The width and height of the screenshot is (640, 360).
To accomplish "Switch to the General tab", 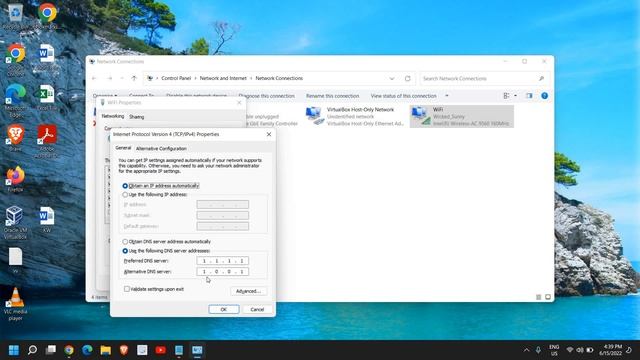I will [123, 148].
